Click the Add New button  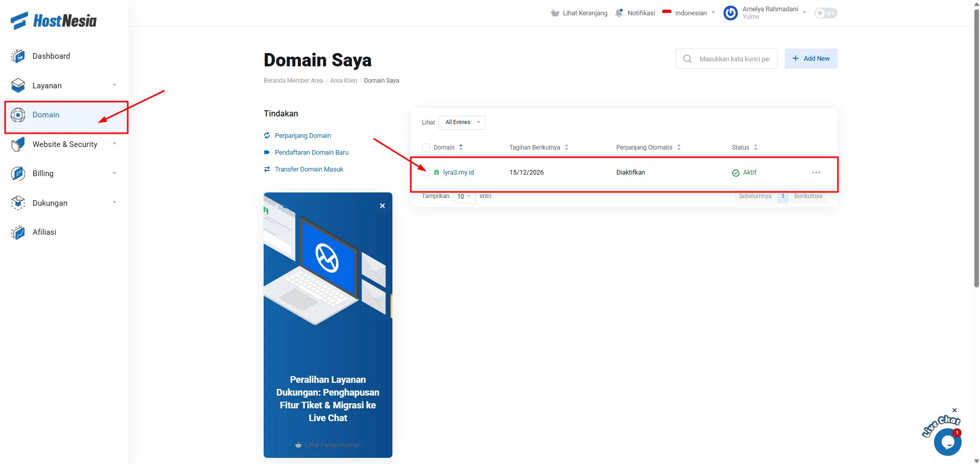tap(811, 59)
